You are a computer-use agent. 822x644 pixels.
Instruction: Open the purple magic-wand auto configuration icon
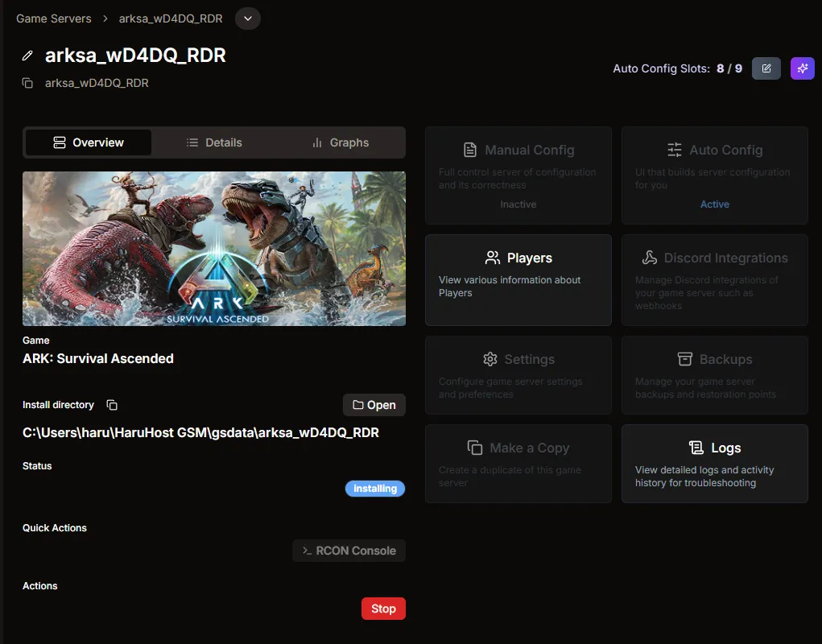(x=802, y=68)
